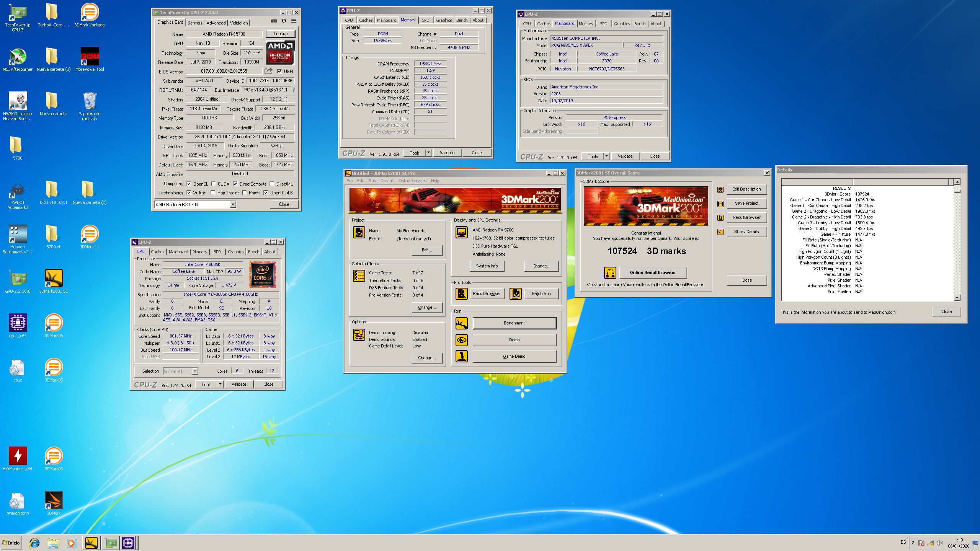This screenshot has height=551, width=980.
Task: Click the Edit Description icon in Overall Score
Action: click(720, 189)
